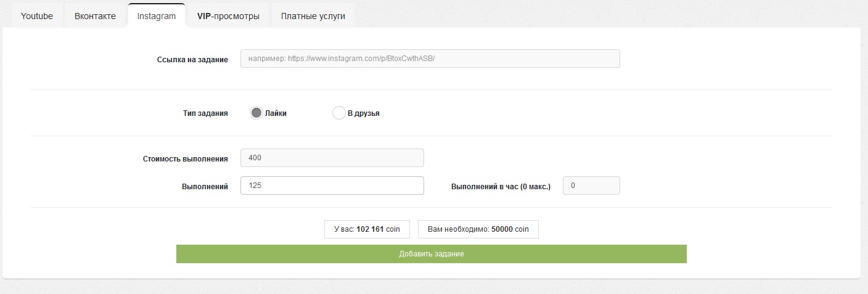Click the Выполнений в час (0 макс.) label
This screenshot has width=868, height=294.
tap(501, 186)
